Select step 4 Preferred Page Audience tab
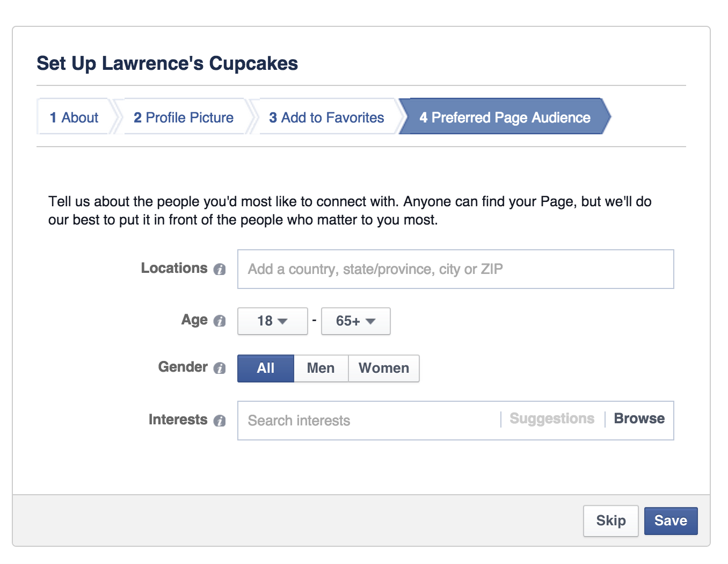Viewport: 728px width, 564px height. 505,117
